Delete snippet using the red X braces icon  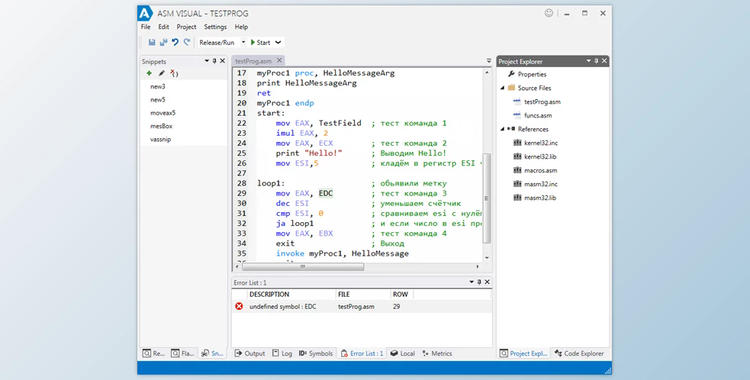(174, 73)
